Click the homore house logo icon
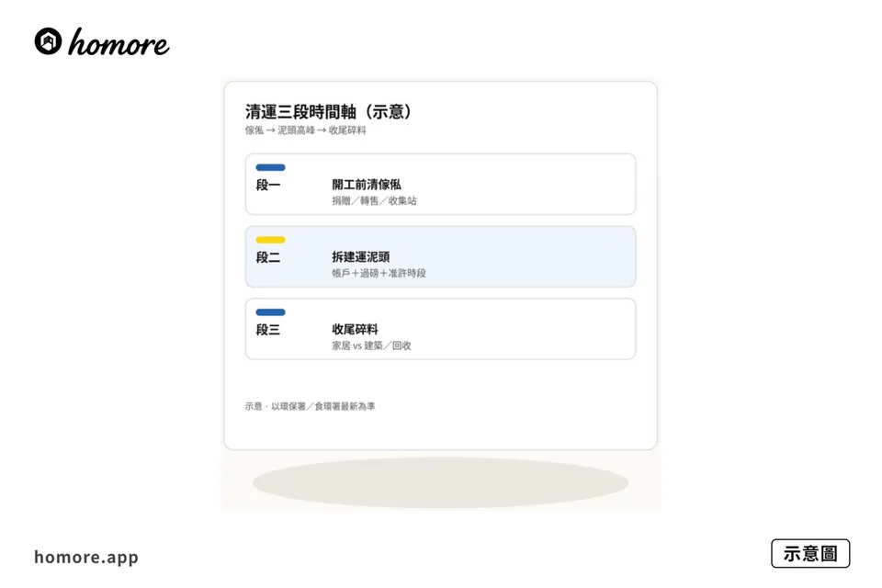Viewport: 882px width, 588px height. pos(48,41)
